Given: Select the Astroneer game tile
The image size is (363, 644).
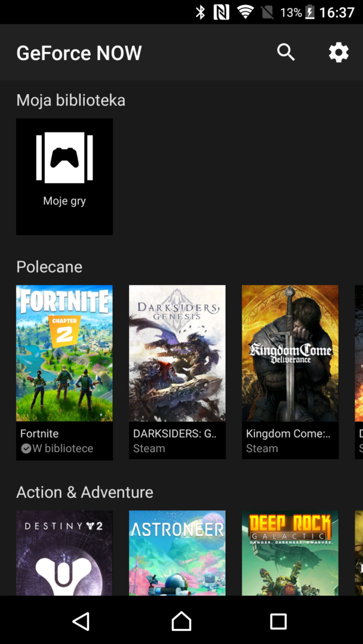Looking at the screenshot, I should tap(177, 553).
